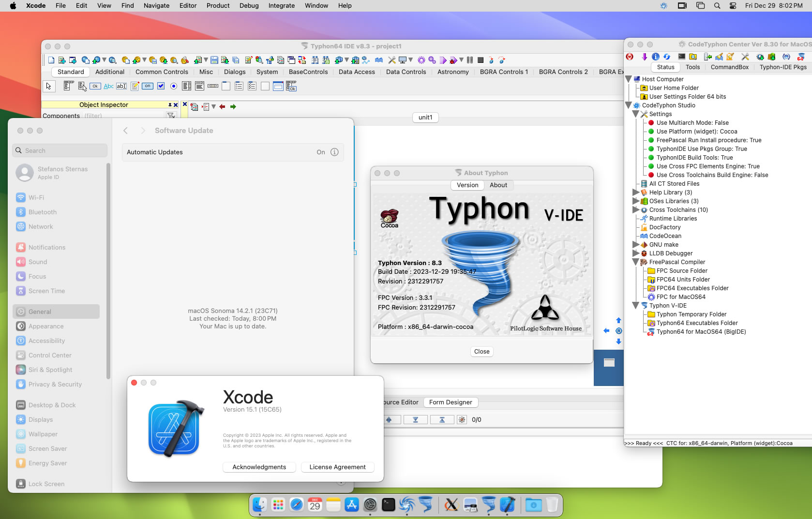Expand the Help Library (3) node
812x519 pixels.
[x=636, y=192]
